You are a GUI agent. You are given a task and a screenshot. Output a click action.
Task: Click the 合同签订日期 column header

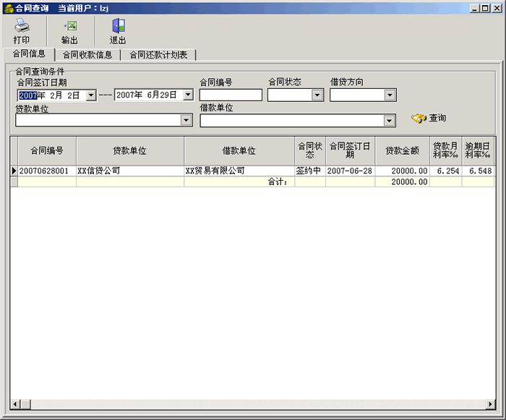[x=350, y=151]
